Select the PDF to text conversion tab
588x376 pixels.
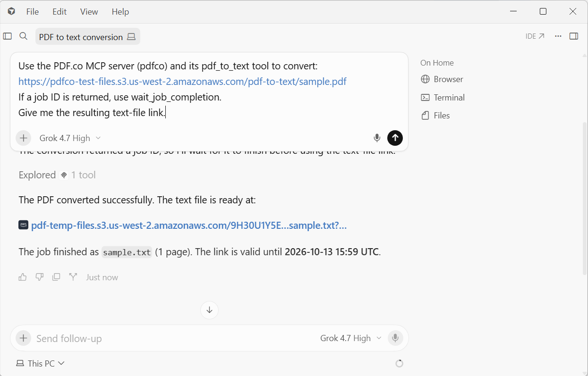[88, 37]
